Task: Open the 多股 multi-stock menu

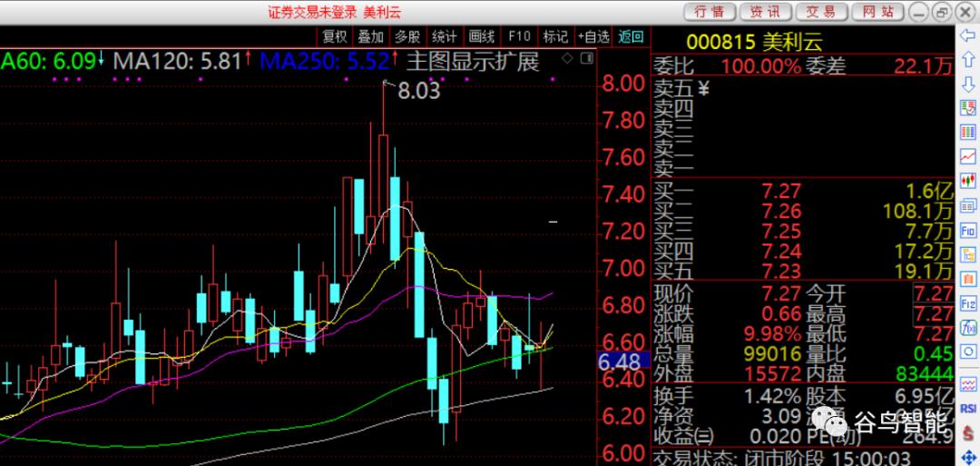Action: [x=407, y=36]
